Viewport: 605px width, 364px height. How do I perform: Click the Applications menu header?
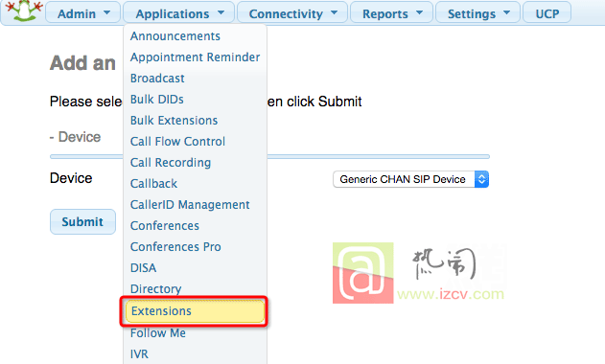pyautogui.click(x=178, y=13)
